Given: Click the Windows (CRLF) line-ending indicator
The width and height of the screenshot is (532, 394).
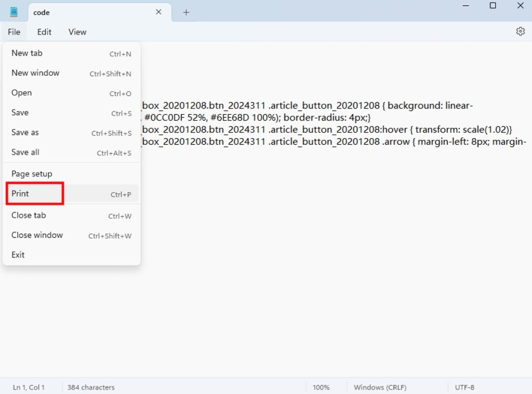Looking at the screenshot, I should [380, 387].
